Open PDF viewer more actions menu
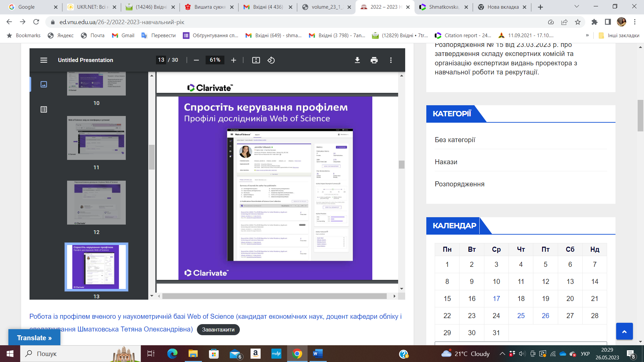Viewport: 644px width, 362px height. point(391,60)
